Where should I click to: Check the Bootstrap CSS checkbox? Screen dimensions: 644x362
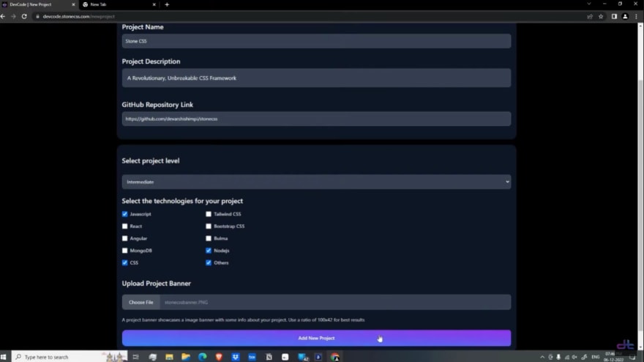click(209, 226)
